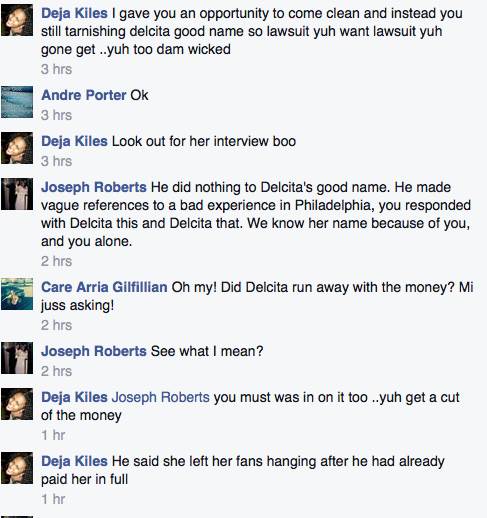Open Deja Kiles avatar beside interview comment
Image resolution: width=487 pixels, height=518 pixels.
17,148
